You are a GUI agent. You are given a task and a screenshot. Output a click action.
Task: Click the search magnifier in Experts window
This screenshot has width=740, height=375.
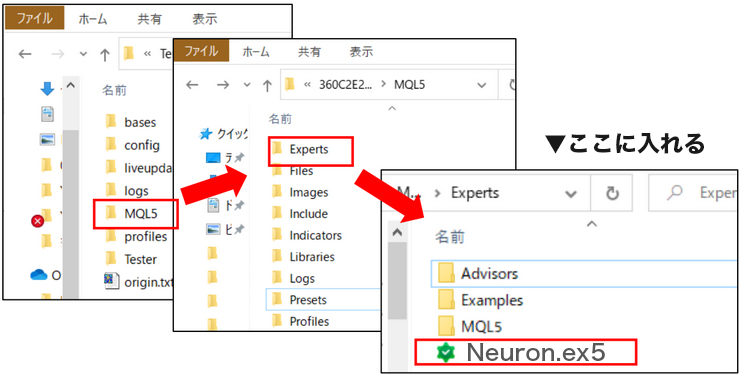click(676, 192)
